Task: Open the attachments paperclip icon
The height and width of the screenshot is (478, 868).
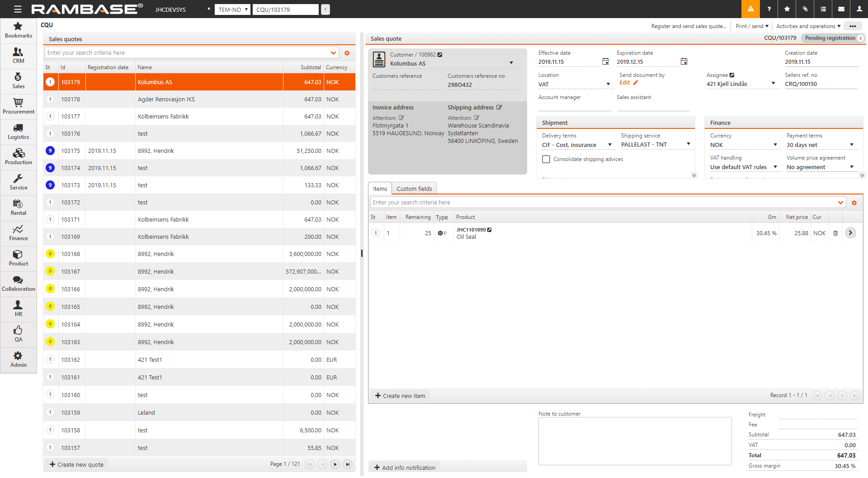Action: 805,9
